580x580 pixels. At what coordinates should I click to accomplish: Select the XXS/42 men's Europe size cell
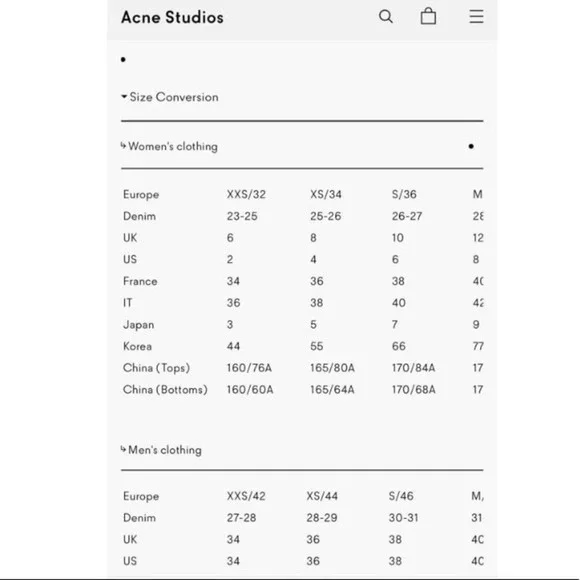pyautogui.click(x=246, y=496)
